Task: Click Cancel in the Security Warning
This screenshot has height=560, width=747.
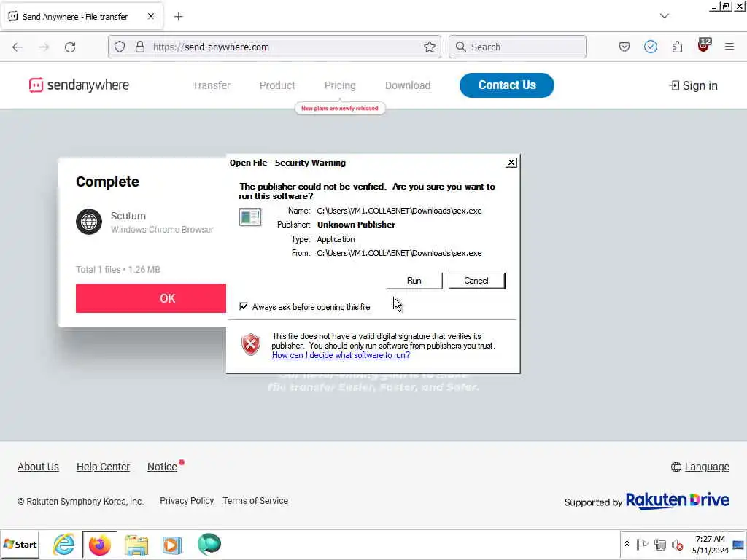Action: click(x=476, y=281)
